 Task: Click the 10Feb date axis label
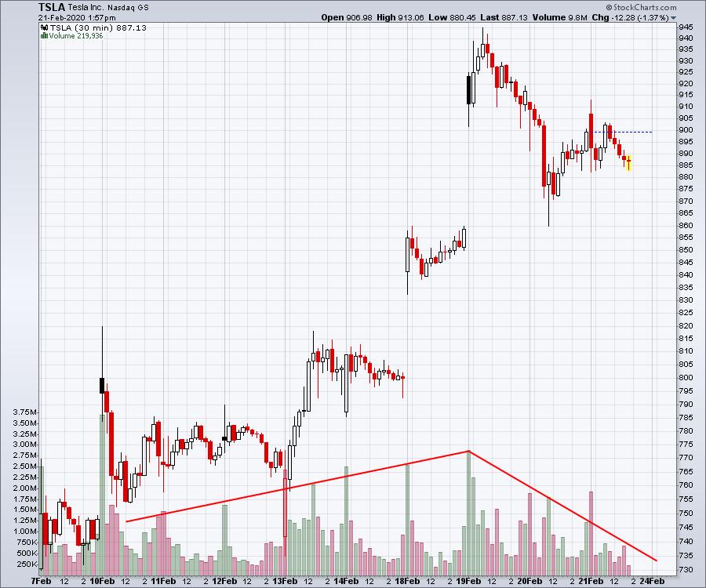click(x=102, y=581)
